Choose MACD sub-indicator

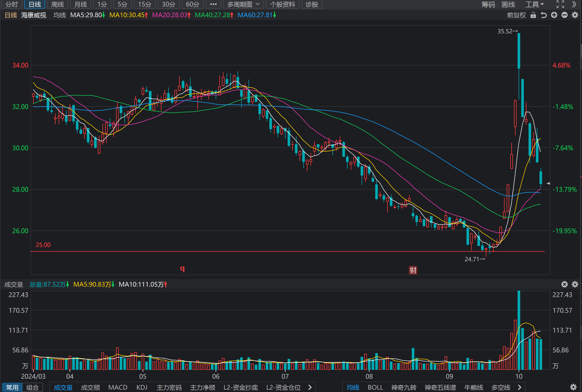118,387
